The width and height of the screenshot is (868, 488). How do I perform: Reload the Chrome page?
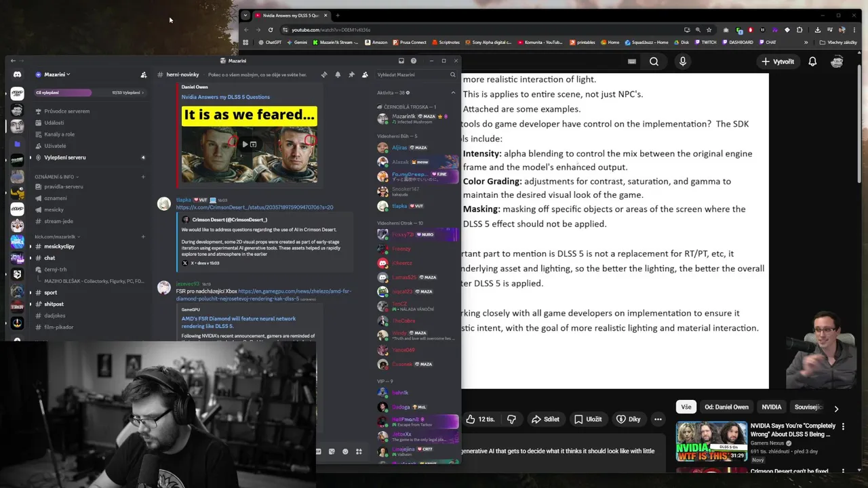tap(271, 30)
